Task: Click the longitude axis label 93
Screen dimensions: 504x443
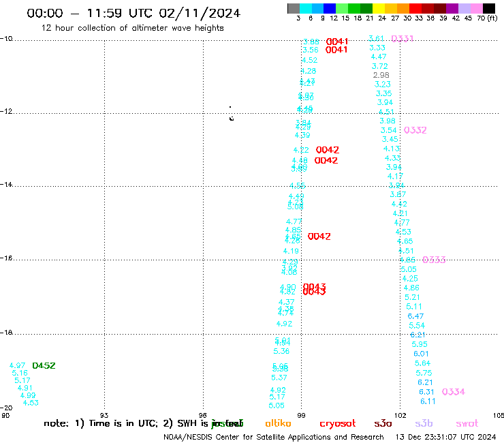Action: point(104,416)
